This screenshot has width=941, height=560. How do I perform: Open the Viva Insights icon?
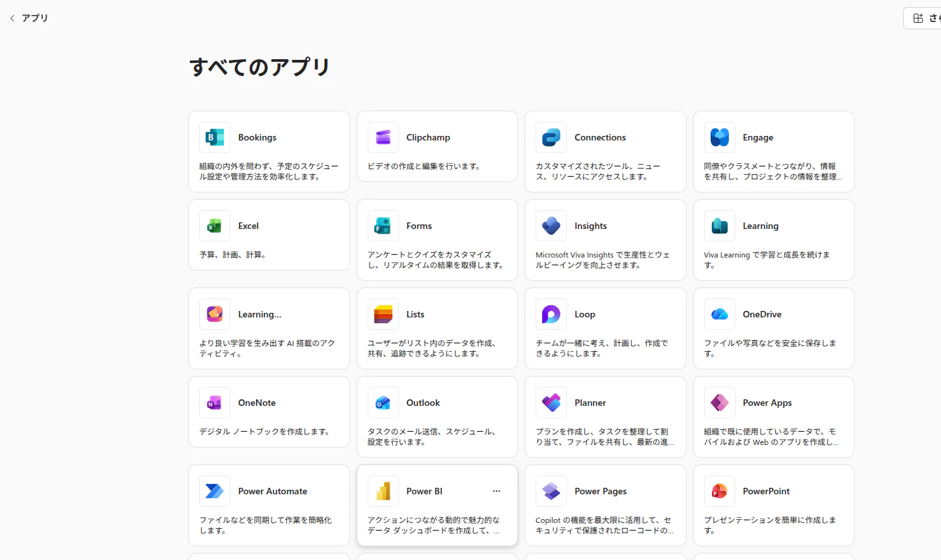(551, 226)
